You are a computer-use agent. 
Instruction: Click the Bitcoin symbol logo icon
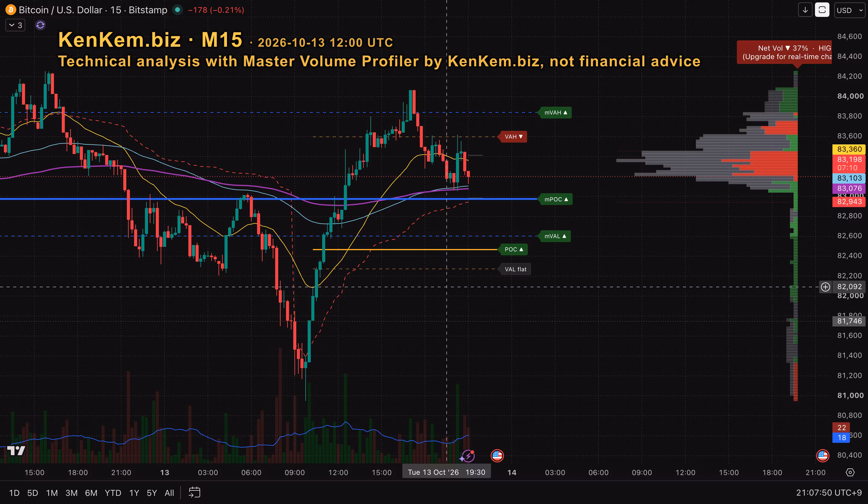[11, 10]
